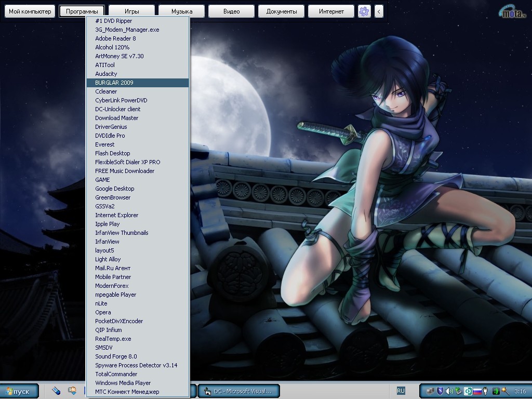Select the GAME entry
This screenshot has height=399, width=532.
click(138, 180)
